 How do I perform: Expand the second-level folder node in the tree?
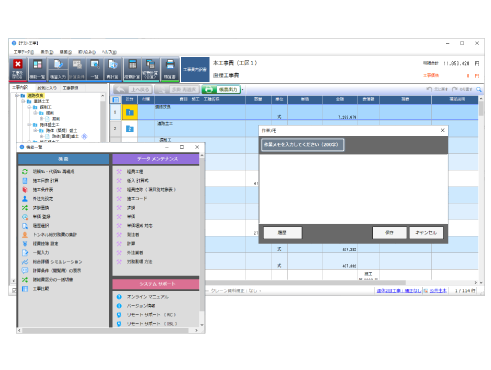pos(23,101)
